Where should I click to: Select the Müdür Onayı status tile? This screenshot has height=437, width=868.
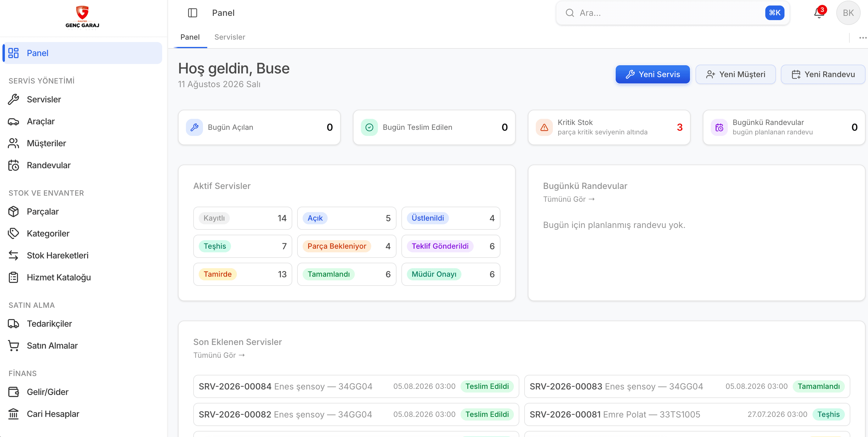coord(450,274)
